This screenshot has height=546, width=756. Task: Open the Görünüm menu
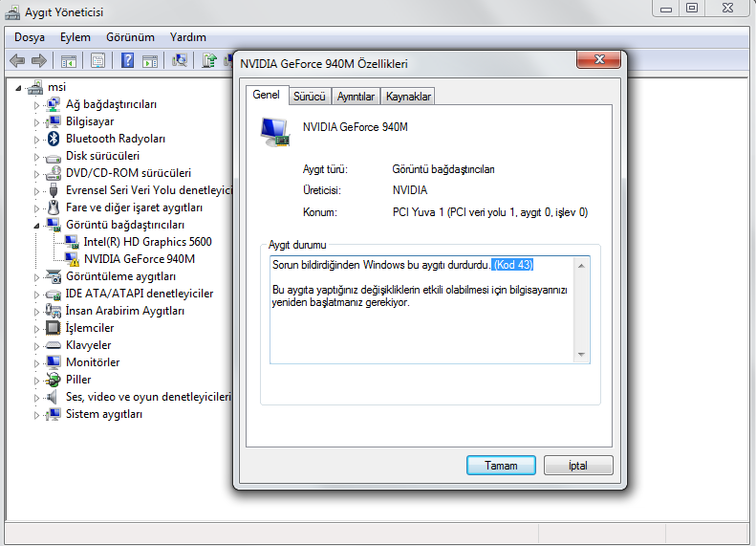tap(130, 37)
